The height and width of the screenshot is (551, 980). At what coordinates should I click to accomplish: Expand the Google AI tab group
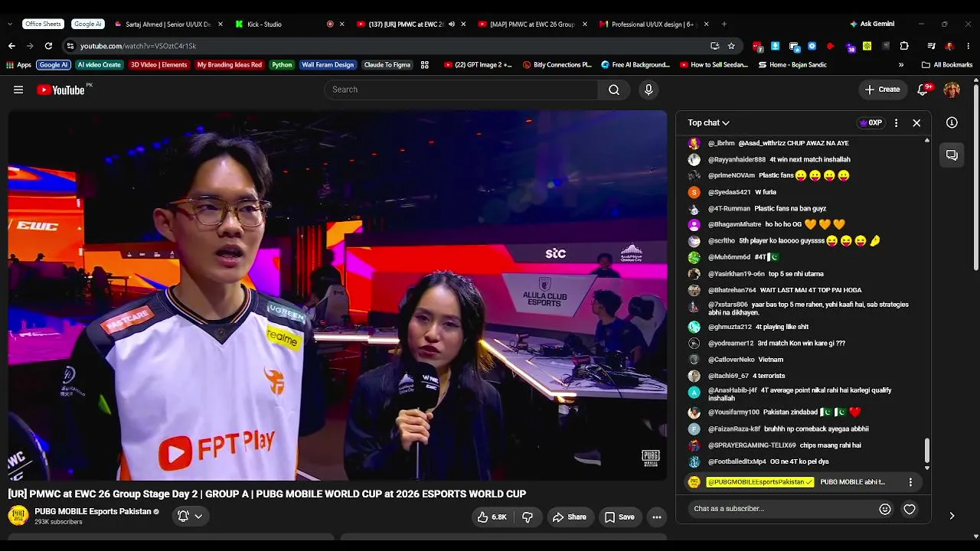pos(87,24)
